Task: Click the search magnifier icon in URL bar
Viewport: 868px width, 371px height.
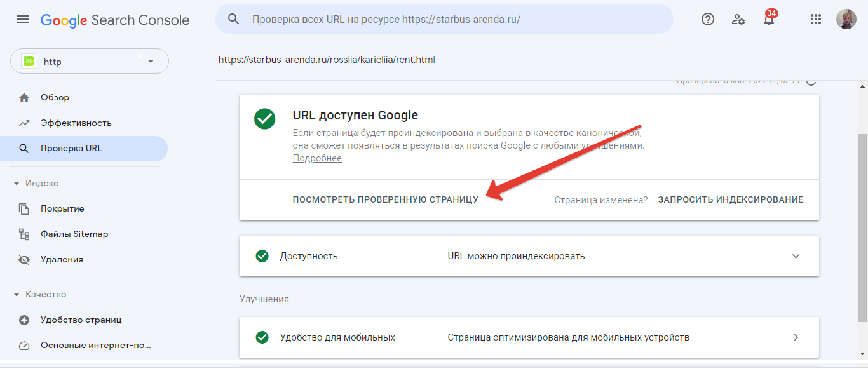Action: click(234, 19)
